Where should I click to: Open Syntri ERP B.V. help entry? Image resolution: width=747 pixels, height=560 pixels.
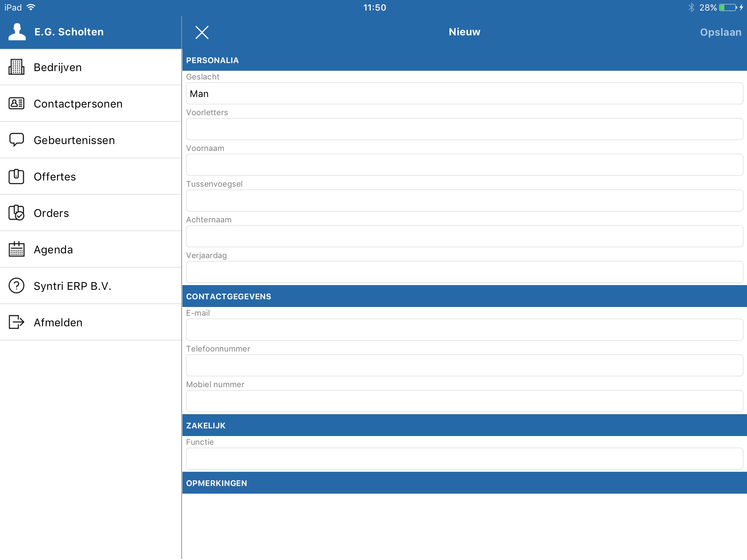tap(91, 286)
